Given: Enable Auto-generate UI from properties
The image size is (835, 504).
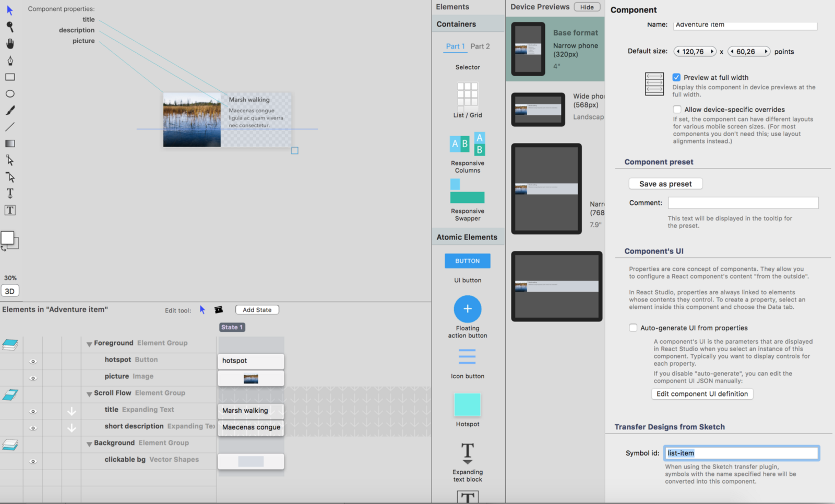Looking at the screenshot, I should [x=633, y=328].
